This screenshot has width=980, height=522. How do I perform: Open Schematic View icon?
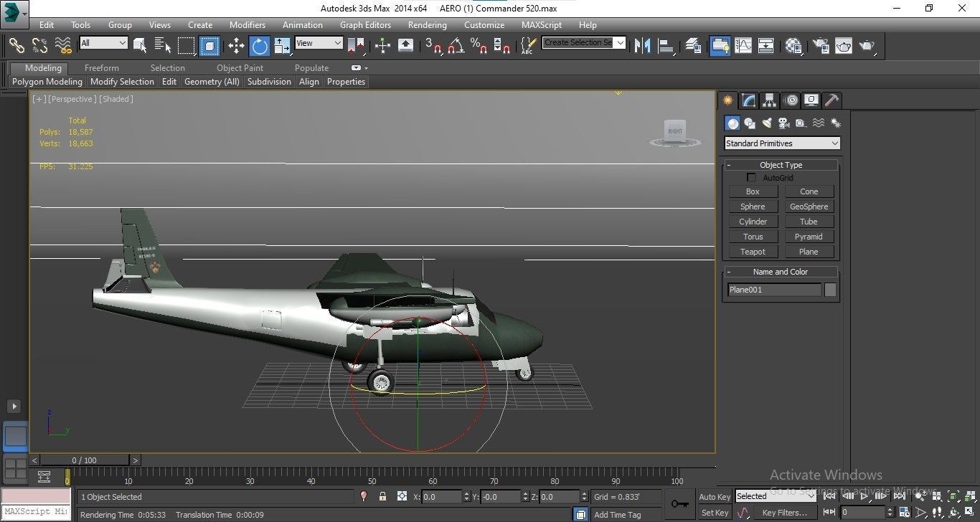click(765, 46)
